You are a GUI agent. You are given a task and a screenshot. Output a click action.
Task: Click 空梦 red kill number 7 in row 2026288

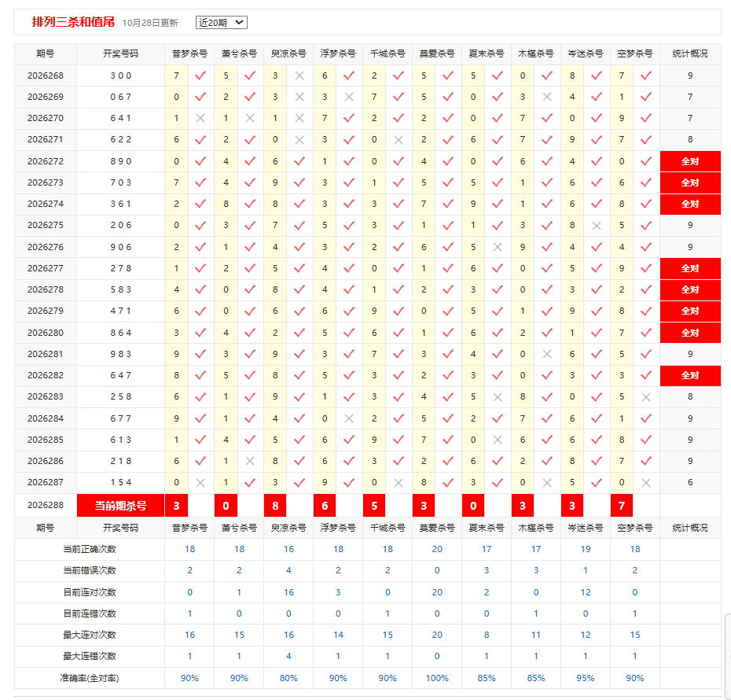coord(622,506)
